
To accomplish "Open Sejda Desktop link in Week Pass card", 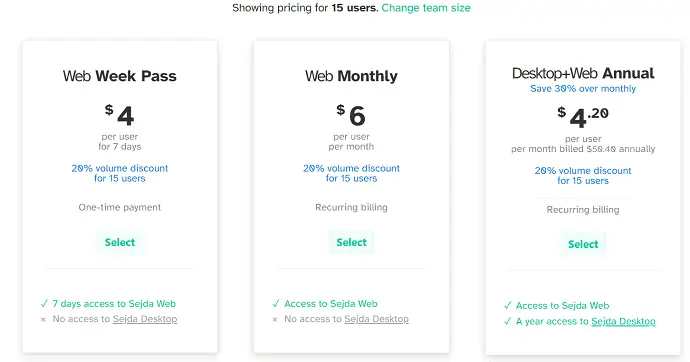I will coord(145,319).
